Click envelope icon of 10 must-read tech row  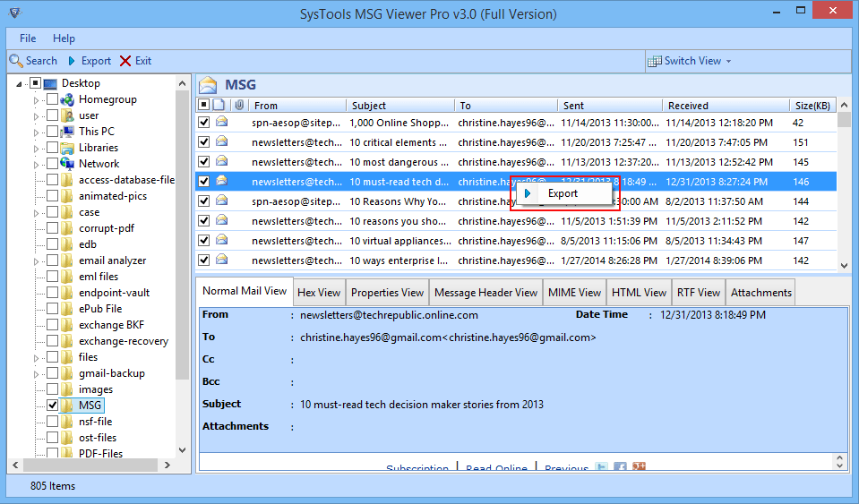pos(222,181)
